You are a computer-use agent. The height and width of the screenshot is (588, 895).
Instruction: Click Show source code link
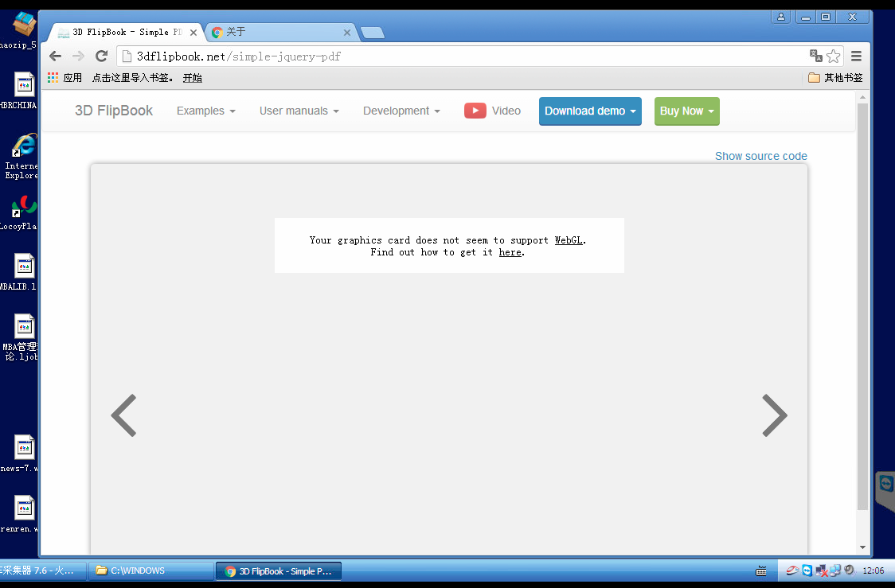(761, 156)
